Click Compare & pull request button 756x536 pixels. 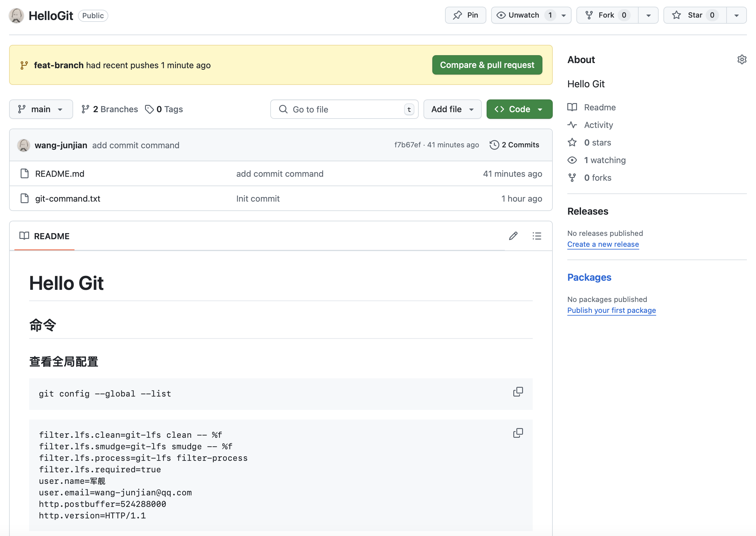[x=487, y=65]
